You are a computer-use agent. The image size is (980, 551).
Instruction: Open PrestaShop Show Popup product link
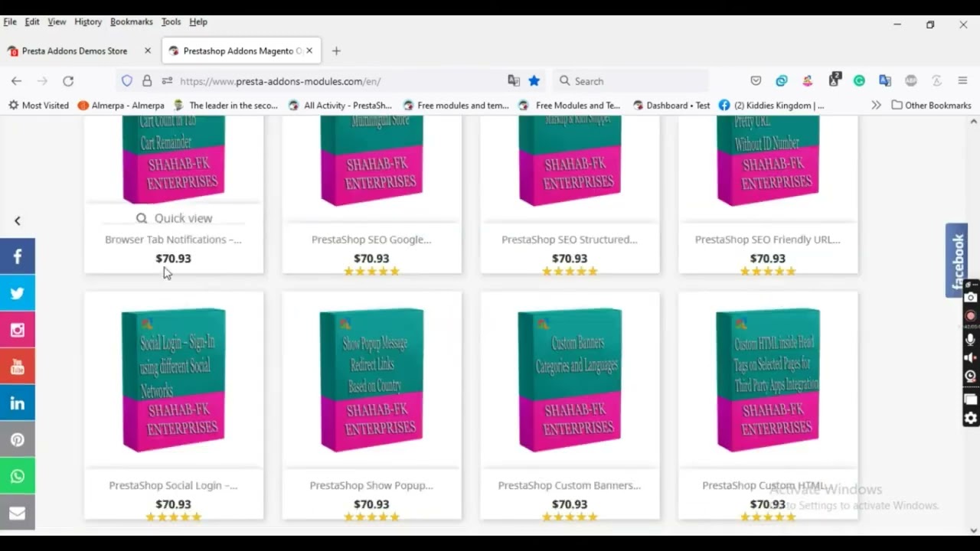[x=371, y=485]
